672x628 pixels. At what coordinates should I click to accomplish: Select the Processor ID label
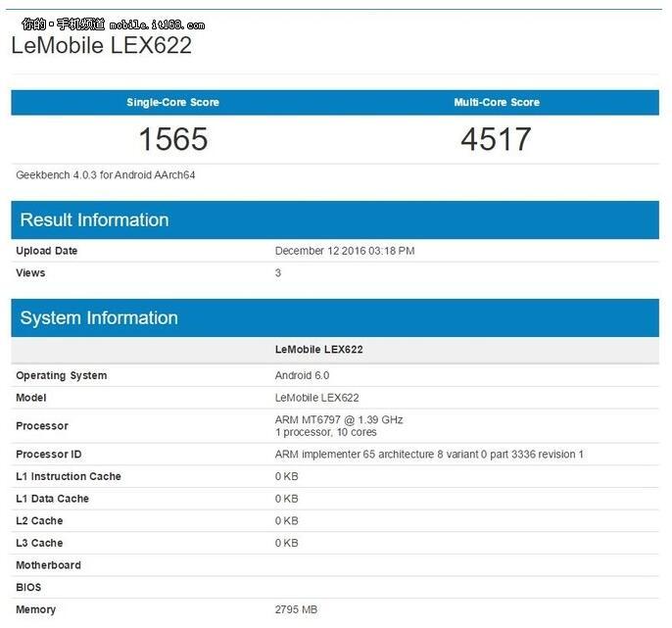coord(48,455)
